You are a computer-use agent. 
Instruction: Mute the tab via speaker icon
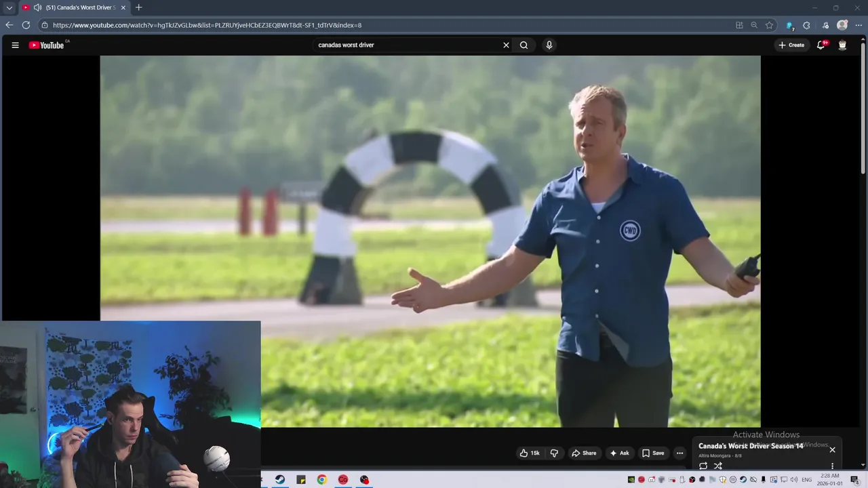pyautogui.click(x=38, y=7)
